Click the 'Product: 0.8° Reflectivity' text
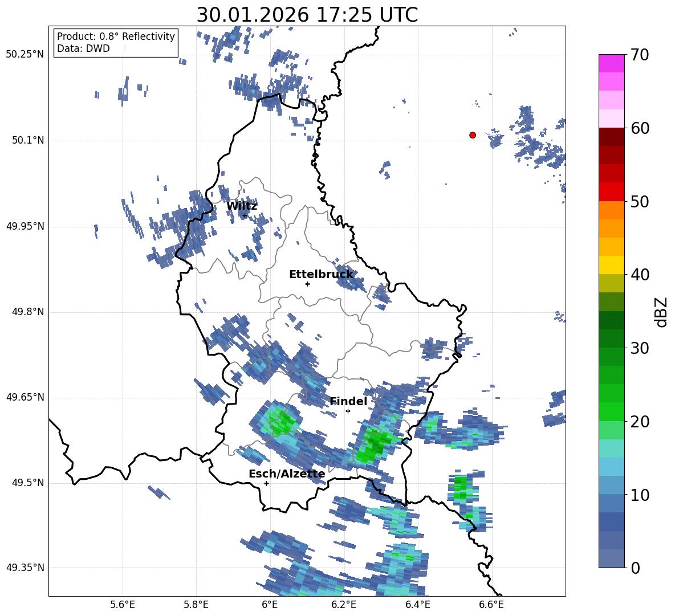675x616 pixels. [116, 36]
